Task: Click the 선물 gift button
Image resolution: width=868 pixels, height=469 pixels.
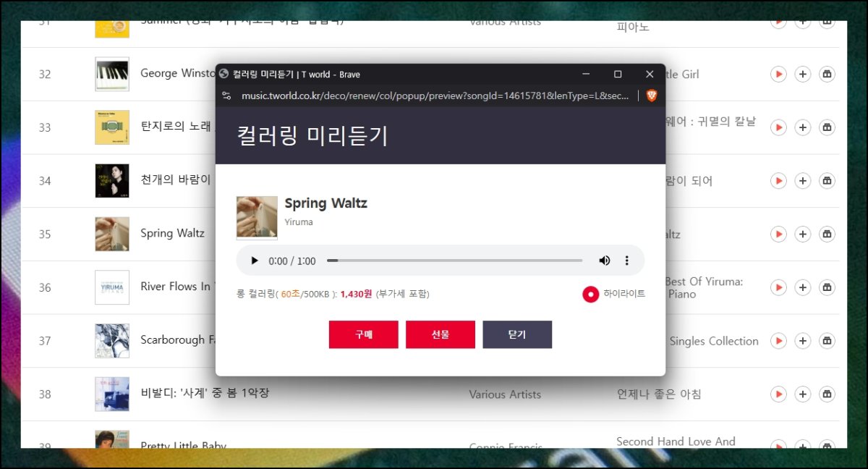Action: pos(441,334)
